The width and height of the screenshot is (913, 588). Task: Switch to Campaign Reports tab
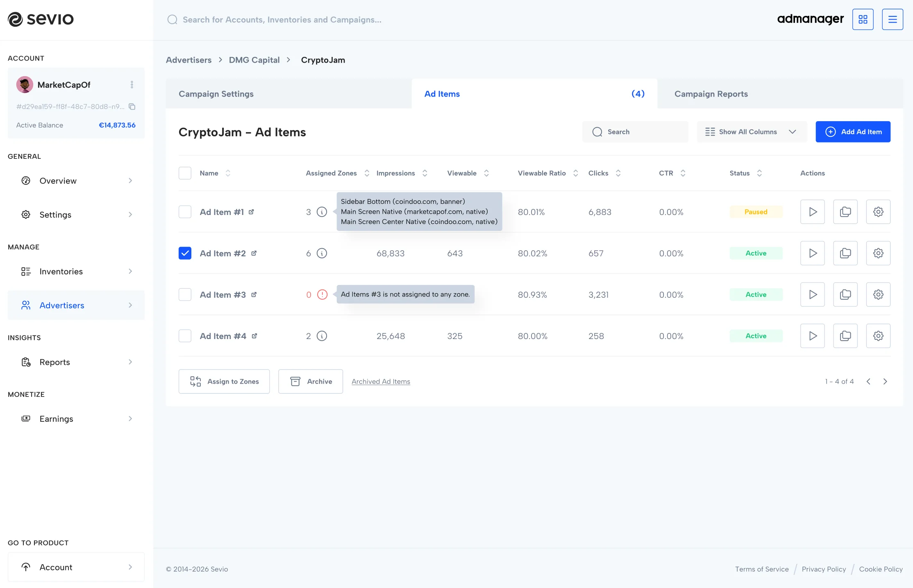(780, 94)
